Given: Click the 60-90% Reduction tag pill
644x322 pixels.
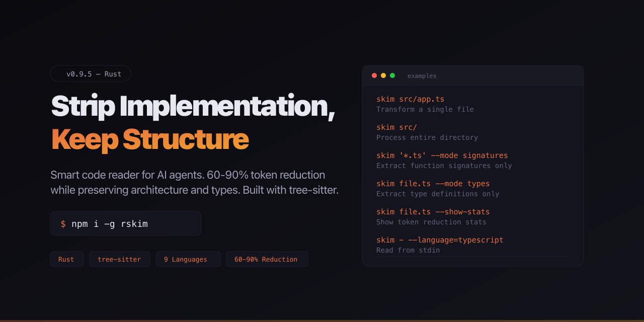Looking at the screenshot, I should tap(267, 259).
